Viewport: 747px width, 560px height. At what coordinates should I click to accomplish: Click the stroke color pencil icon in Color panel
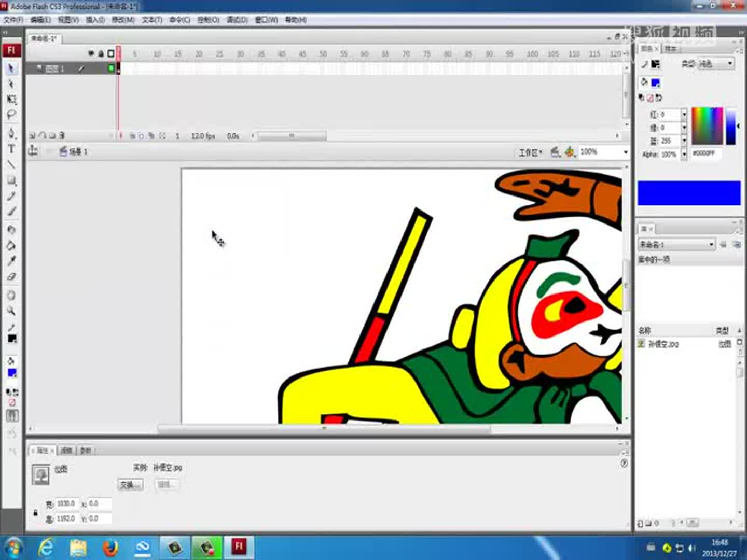(645, 64)
